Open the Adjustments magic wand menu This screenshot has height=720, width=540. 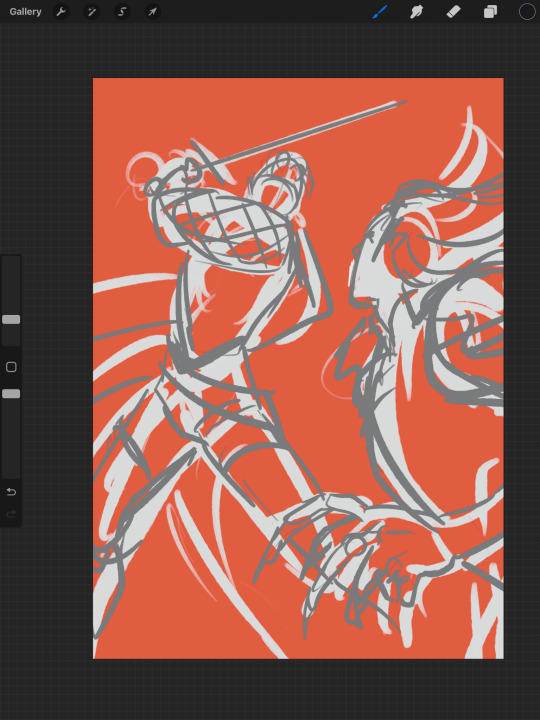pos(91,11)
